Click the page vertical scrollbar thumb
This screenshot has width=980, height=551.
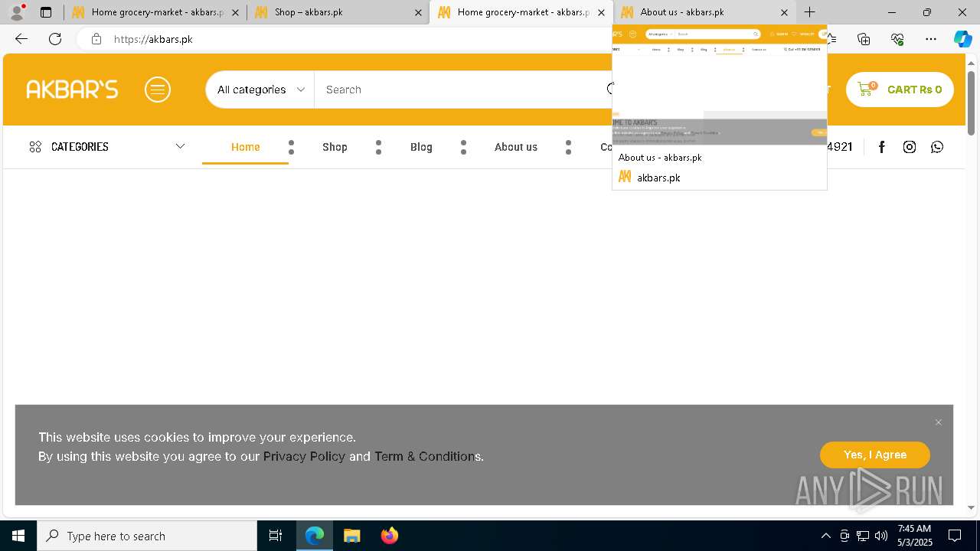tap(971, 103)
